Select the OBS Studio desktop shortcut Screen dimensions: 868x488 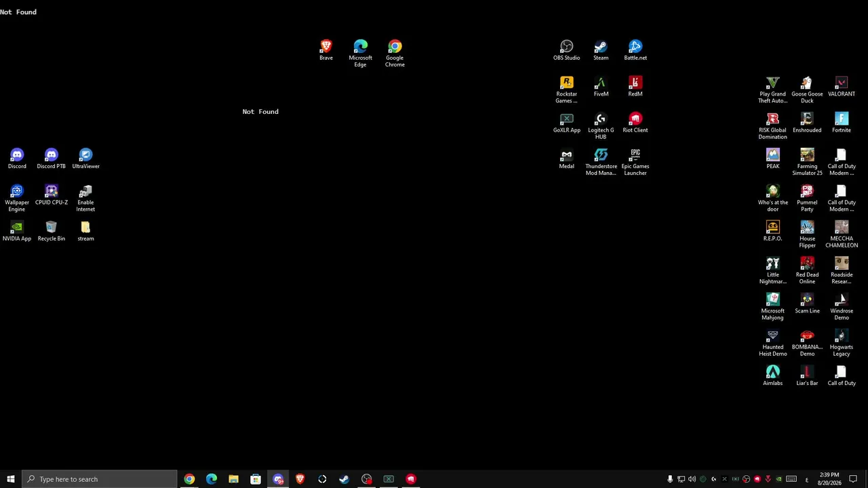[x=566, y=50]
